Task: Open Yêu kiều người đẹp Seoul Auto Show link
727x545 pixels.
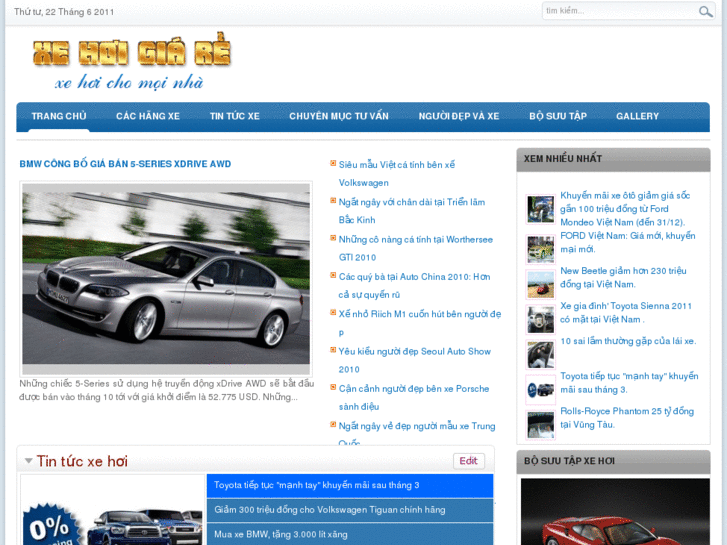Action: pyautogui.click(x=415, y=360)
